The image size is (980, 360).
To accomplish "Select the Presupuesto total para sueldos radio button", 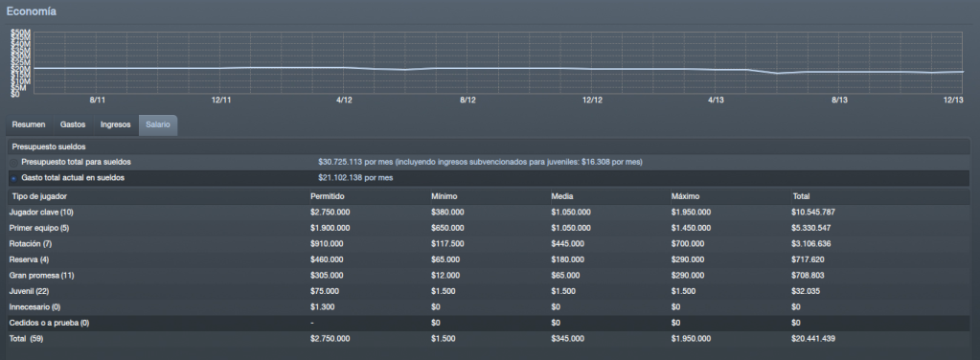I will [x=13, y=163].
